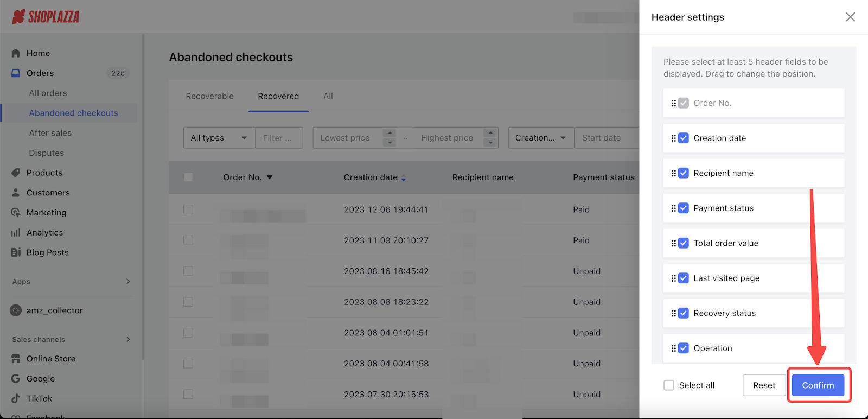
Task: Click the Products tag icon
Action: tap(16, 173)
